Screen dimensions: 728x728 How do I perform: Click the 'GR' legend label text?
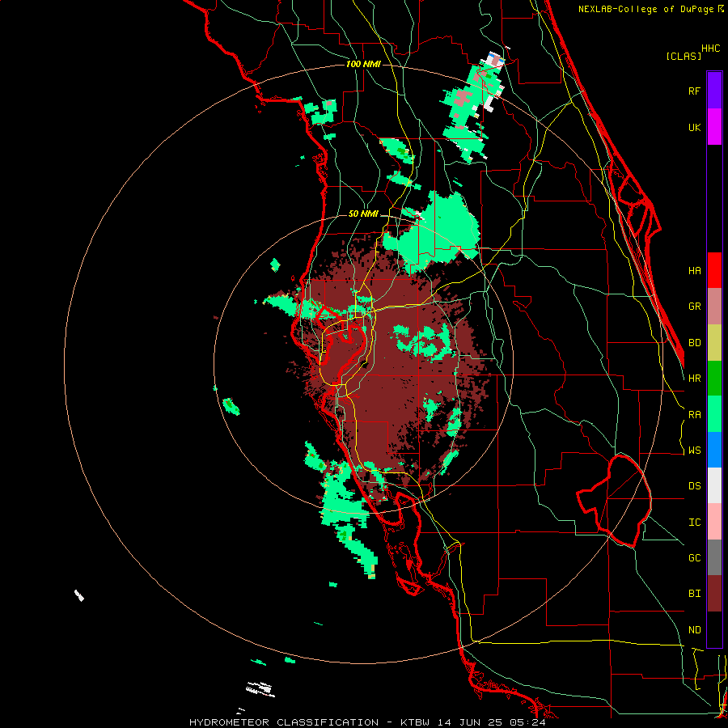[x=694, y=307]
